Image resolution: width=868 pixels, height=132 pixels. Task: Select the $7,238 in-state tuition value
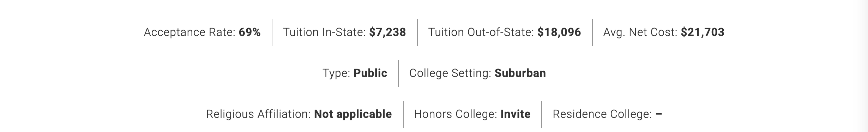coord(387,32)
